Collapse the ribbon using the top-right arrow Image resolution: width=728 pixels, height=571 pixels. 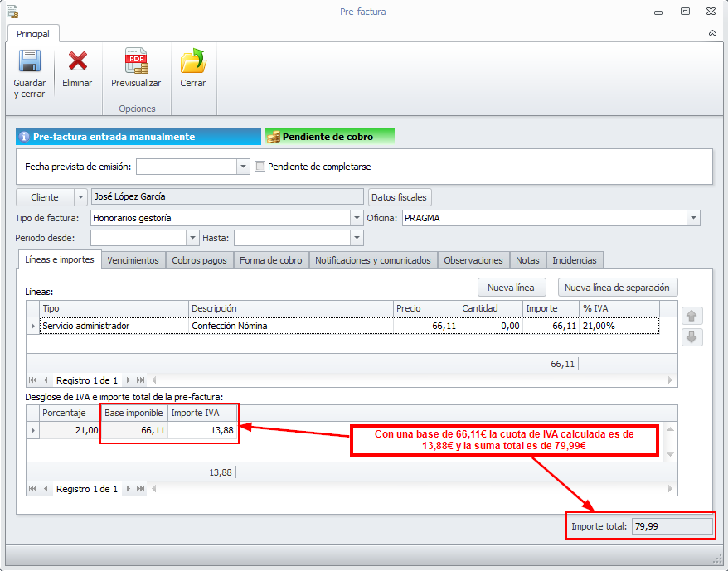coord(713,33)
